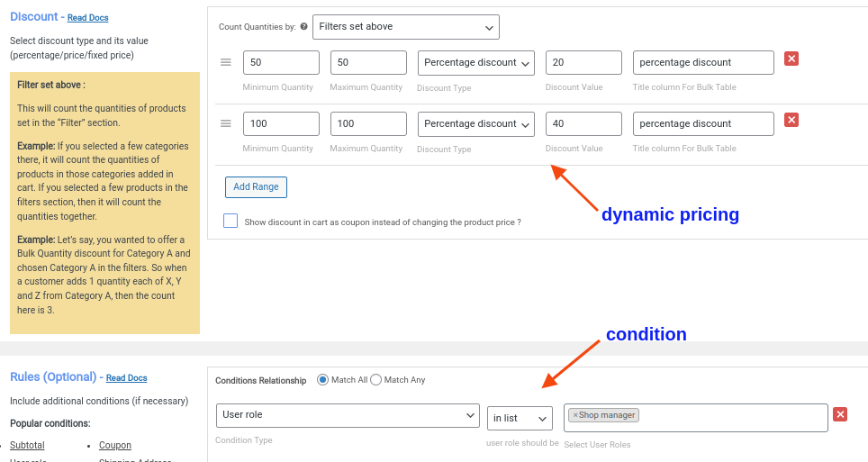
Task: Click the Add Range button
Action: tap(256, 187)
